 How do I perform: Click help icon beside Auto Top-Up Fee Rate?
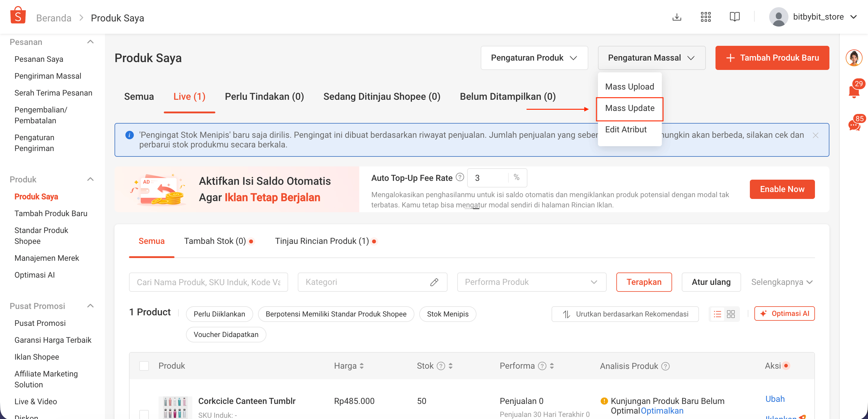[460, 177]
